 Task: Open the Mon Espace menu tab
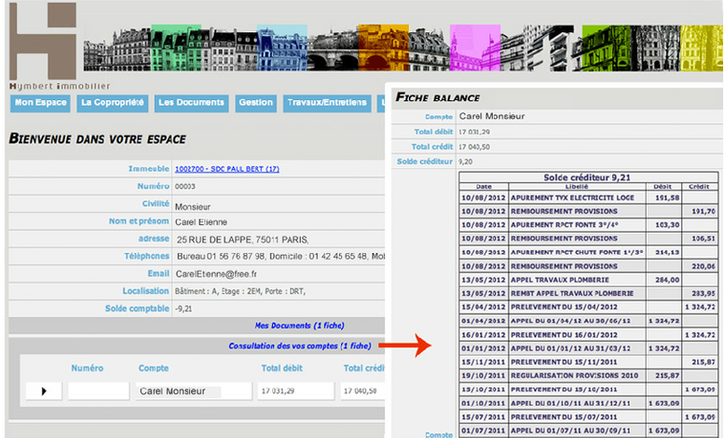pyautogui.click(x=40, y=103)
